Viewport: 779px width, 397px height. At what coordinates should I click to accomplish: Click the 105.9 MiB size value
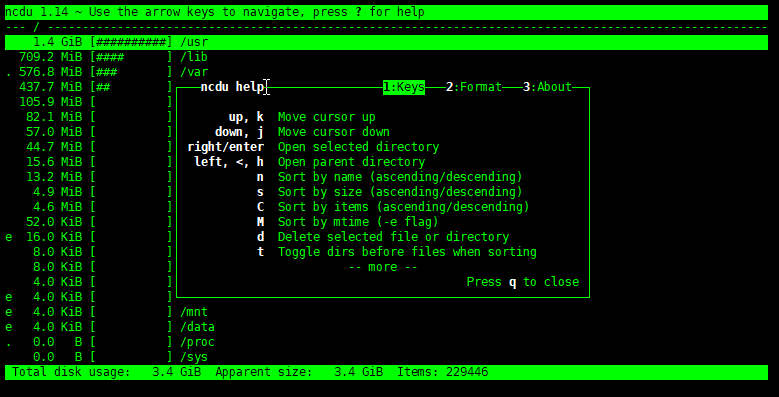click(50, 102)
